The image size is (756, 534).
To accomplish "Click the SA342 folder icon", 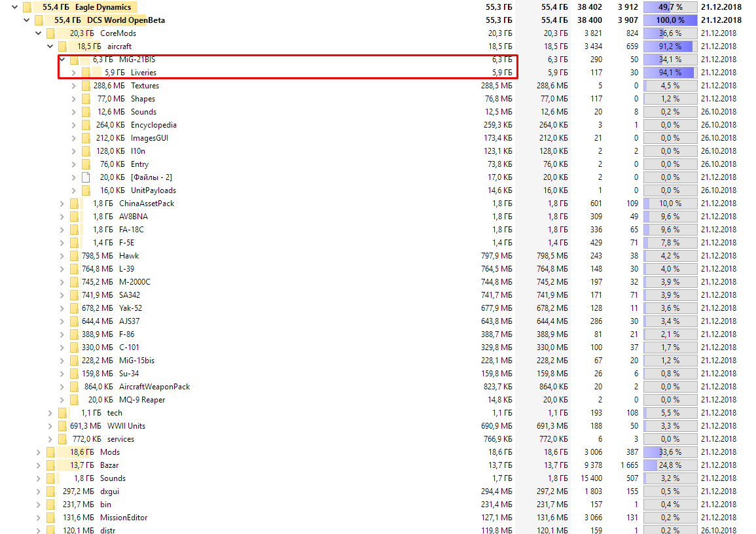I will coord(74,295).
